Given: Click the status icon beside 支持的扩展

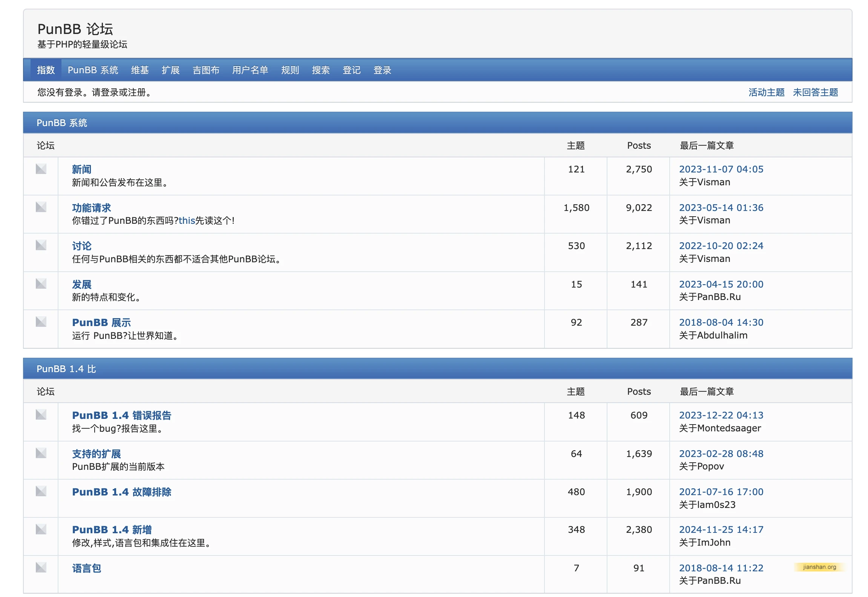Looking at the screenshot, I should click(x=41, y=453).
